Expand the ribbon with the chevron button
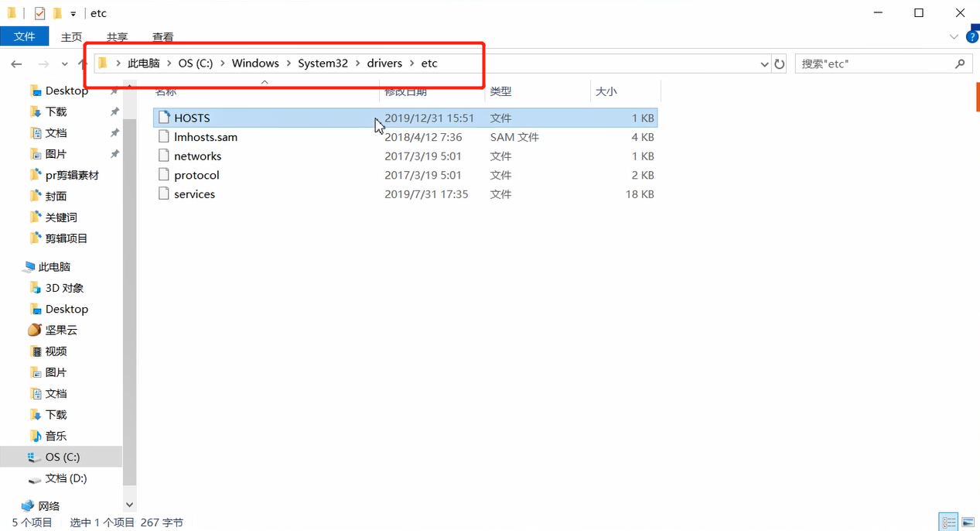The image size is (980, 531). (954, 36)
